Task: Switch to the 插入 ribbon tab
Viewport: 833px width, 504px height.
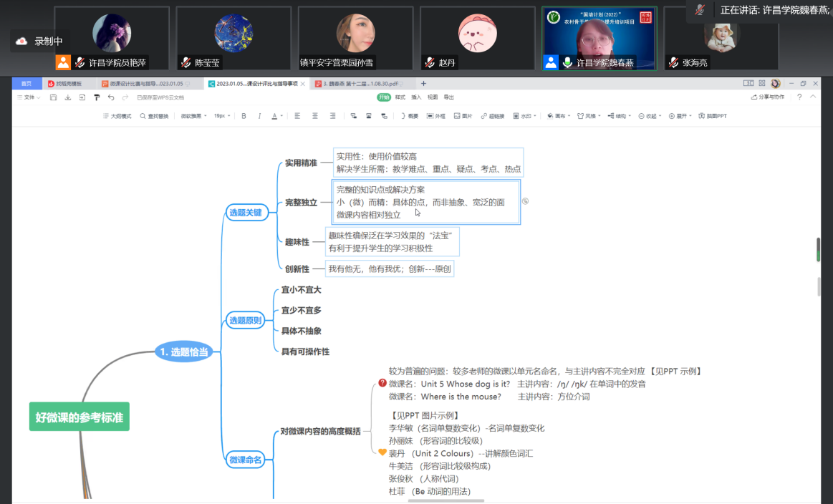Action: coord(415,97)
